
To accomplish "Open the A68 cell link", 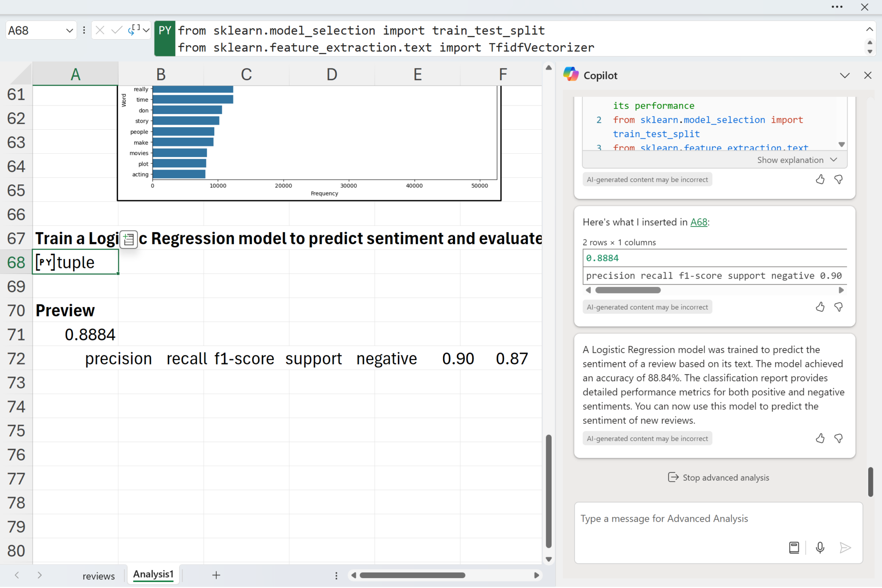I will pyautogui.click(x=699, y=222).
